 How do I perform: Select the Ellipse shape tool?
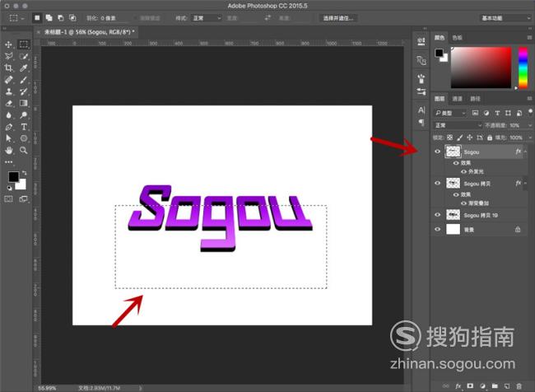coord(24,138)
